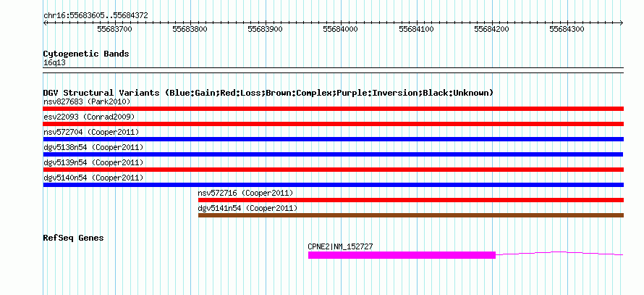Select the dgv5139n54 (Cooper2011) red bar
This screenshot has height=295, width=644.
point(333,170)
